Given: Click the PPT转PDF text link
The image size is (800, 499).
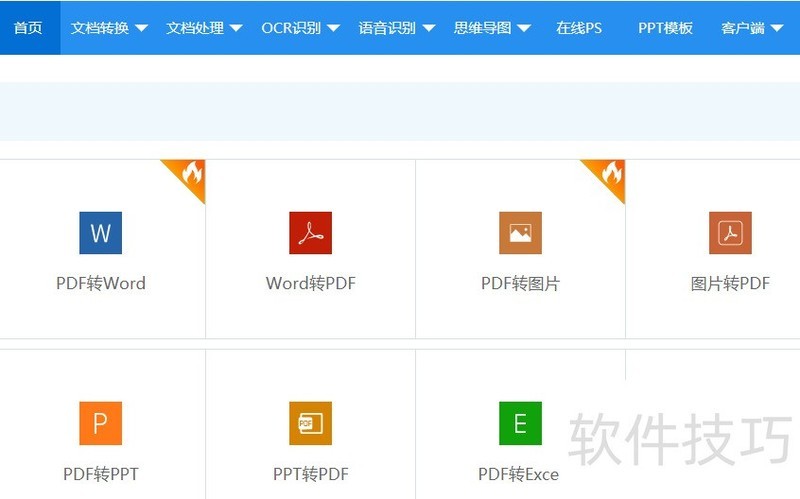Looking at the screenshot, I should click(x=310, y=474).
